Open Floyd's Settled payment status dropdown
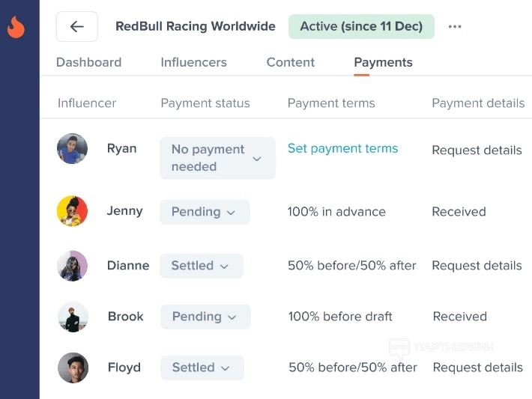 202,368
